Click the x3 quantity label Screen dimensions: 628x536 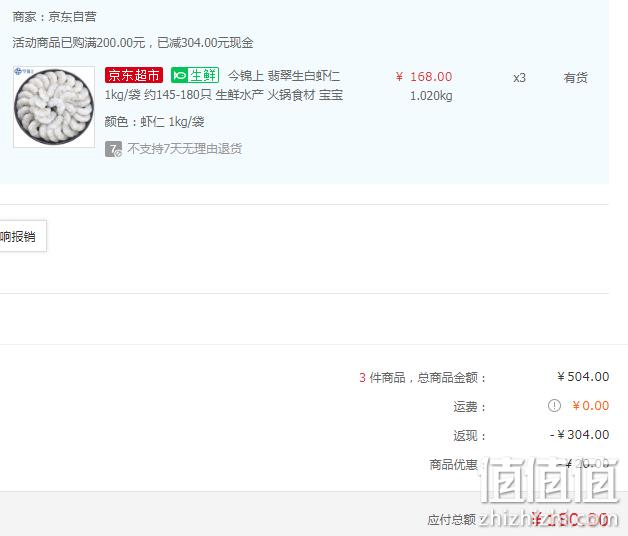[x=519, y=77]
